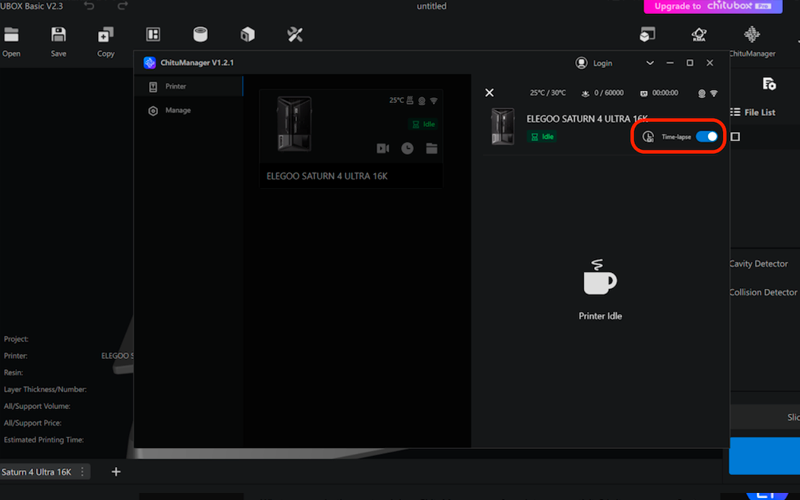Click the 25°C reading on printer card
Viewport: 800px width, 500px height.
click(396, 101)
